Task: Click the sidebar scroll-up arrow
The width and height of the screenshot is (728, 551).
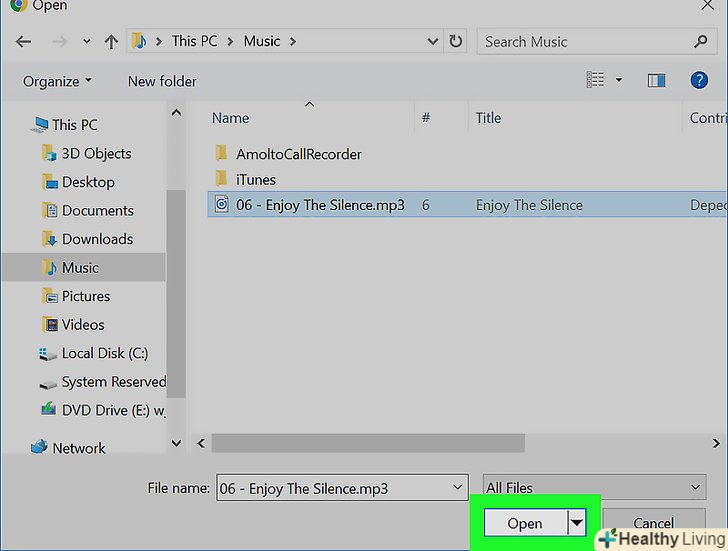Action: pyautogui.click(x=176, y=112)
